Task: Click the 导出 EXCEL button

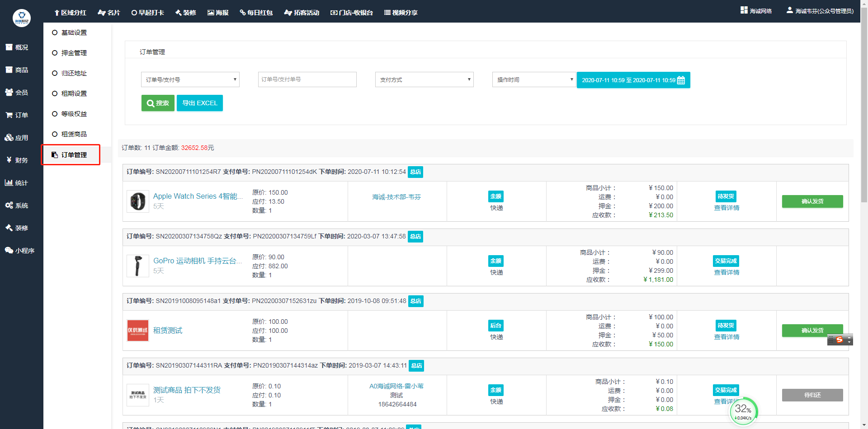Action: (x=200, y=103)
